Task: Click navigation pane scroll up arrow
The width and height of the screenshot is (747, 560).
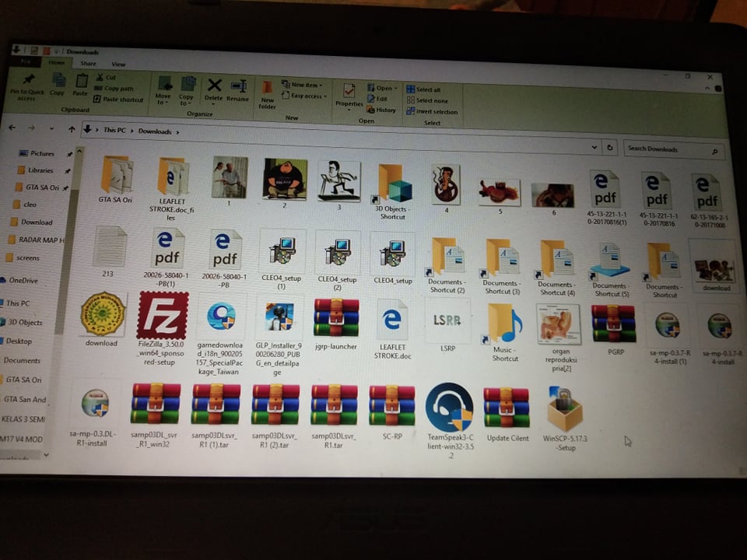Action: (x=79, y=151)
